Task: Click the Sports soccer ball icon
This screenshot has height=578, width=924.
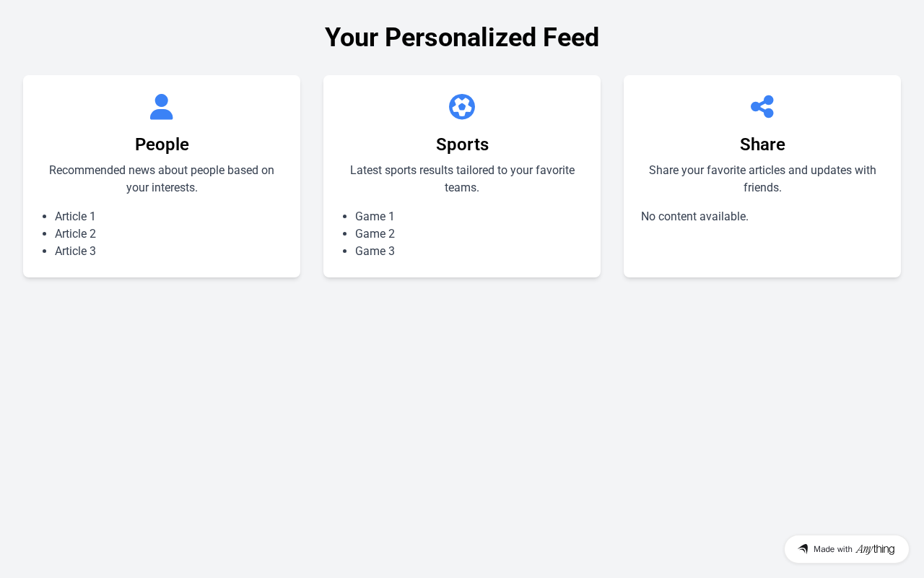Action: click(462, 107)
